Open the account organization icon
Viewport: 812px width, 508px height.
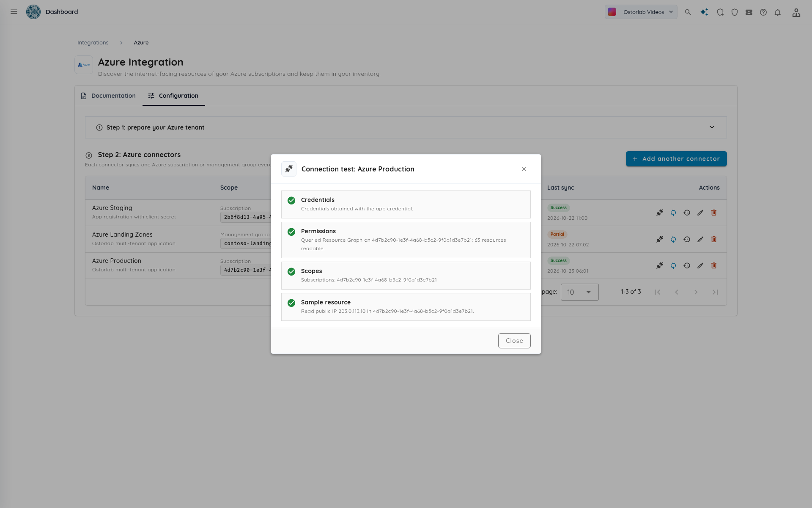(796, 12)
